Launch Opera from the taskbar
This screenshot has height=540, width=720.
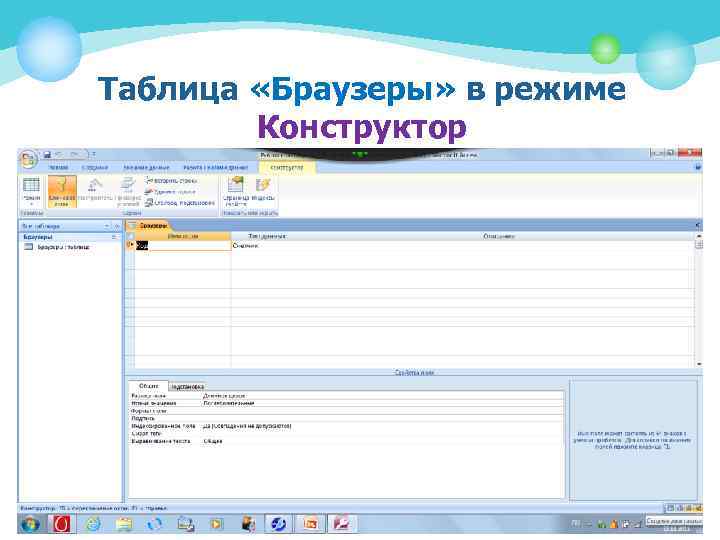61,523
